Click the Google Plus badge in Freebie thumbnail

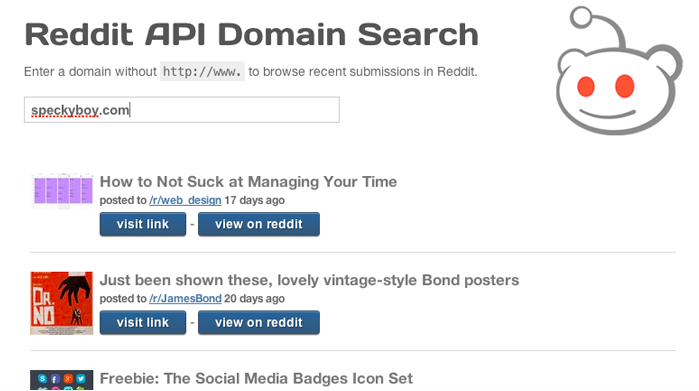(68, 379)
